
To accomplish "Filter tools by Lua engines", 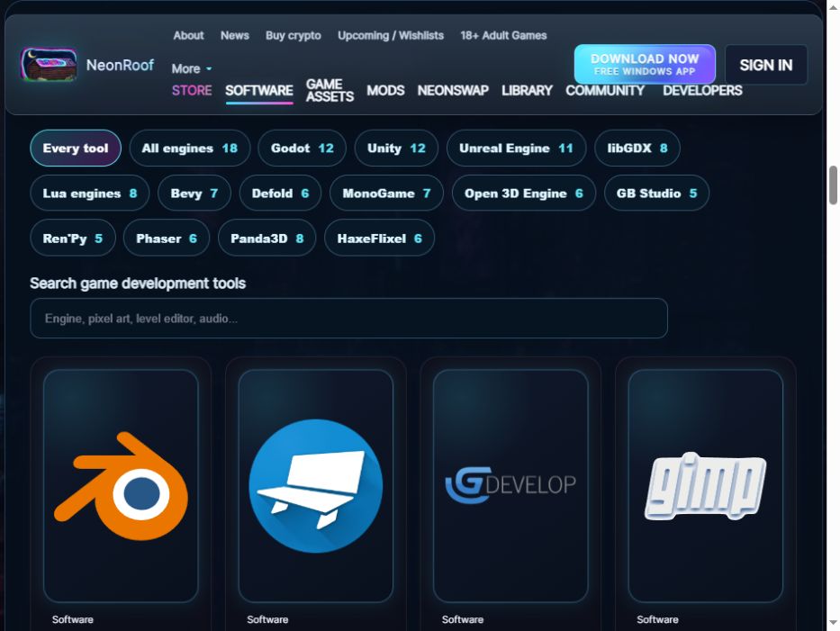I will pyautogui.click(x=89, y=193).
